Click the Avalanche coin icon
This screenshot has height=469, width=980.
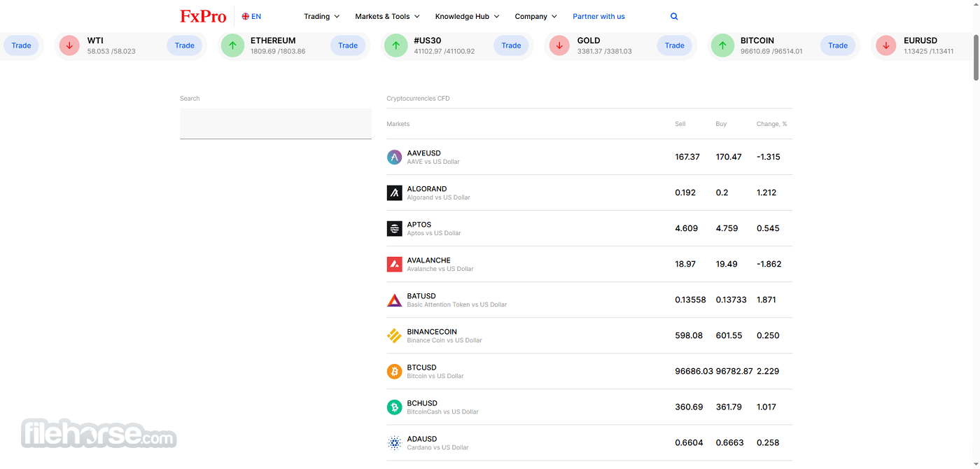(x=394, y=264)
